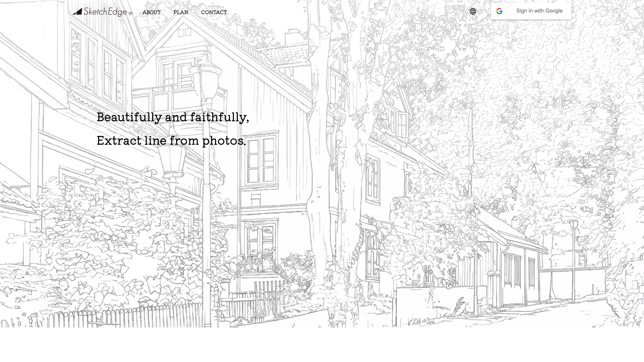This screenshot has width=644, height=362.
Task: Go to the PLAN section
Action: (x=181, y=12)
